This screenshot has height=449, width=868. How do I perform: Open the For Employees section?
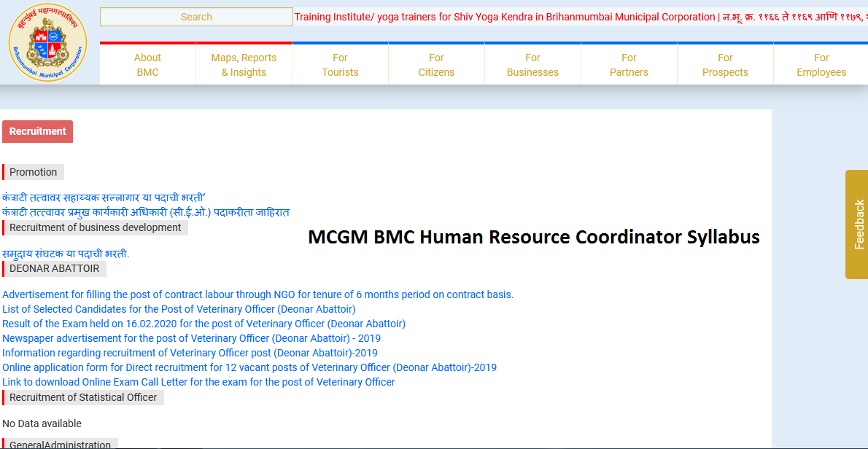(x=821, y=63)
